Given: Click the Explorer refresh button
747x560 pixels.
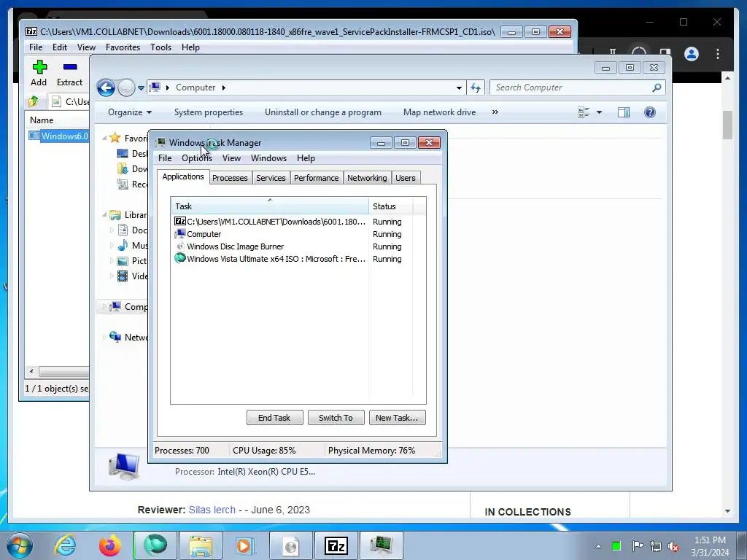Looking at the screenshot, I should (476, 87).
